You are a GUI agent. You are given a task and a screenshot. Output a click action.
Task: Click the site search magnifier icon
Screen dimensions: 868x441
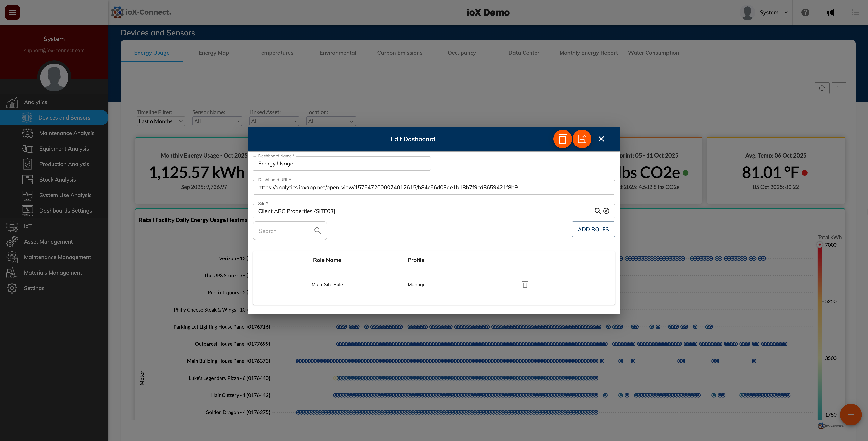(x=597, y=211)
